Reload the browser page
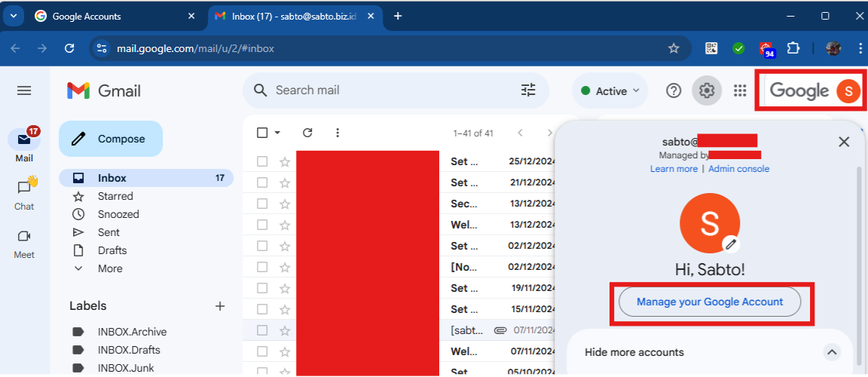Viewport: 868px width, 377px height. tap(69, 49)
